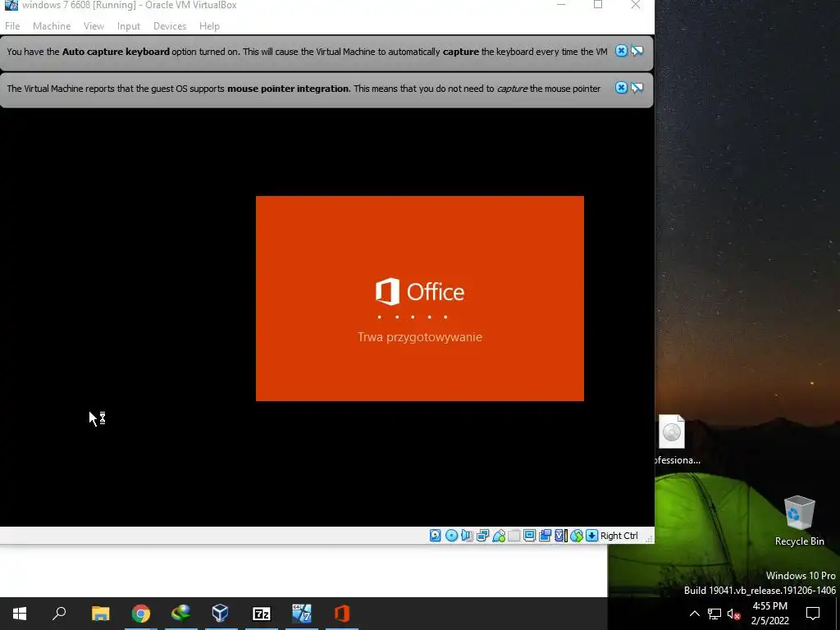Open the muted volume tray icon

pos(734,614)
